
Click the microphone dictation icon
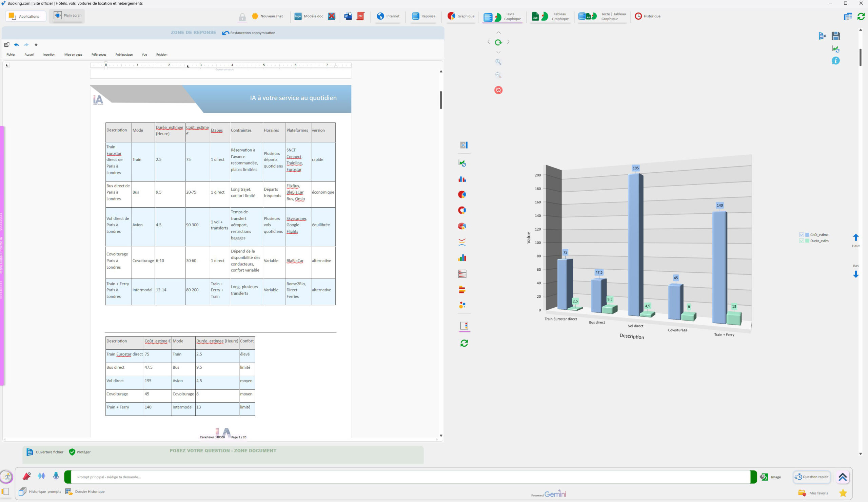pos(56,476)
